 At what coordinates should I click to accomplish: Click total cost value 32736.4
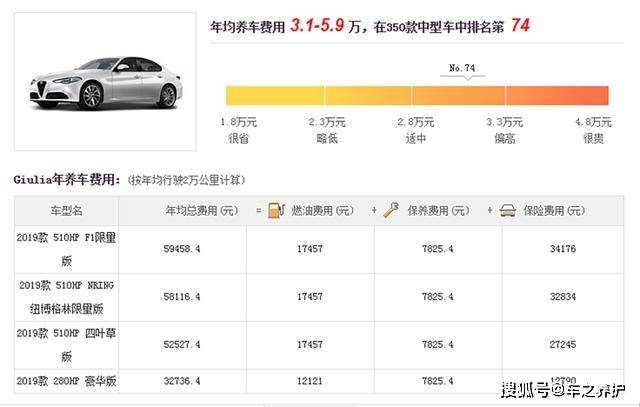182,381
